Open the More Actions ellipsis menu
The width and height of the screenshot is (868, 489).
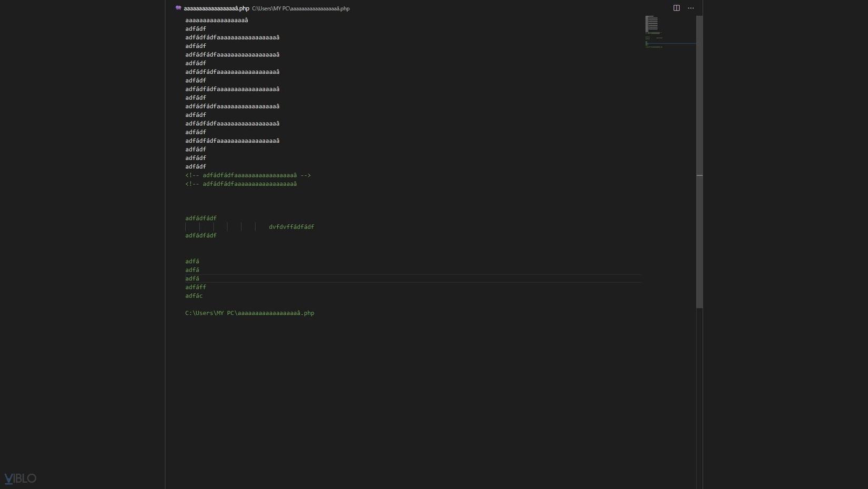point(691,8)
